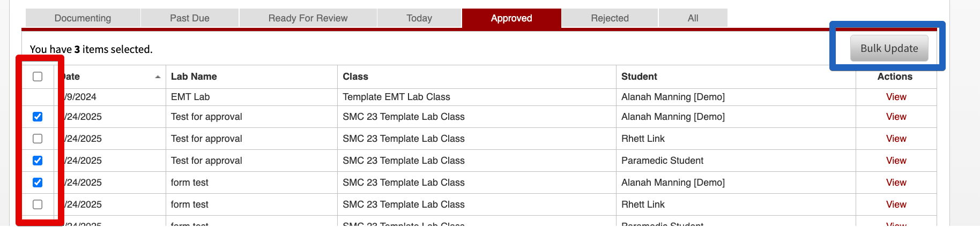This screenshot has width=980, height=228.
Task: Sort table by Lab Name header
Action: click(x=194, y=77)
